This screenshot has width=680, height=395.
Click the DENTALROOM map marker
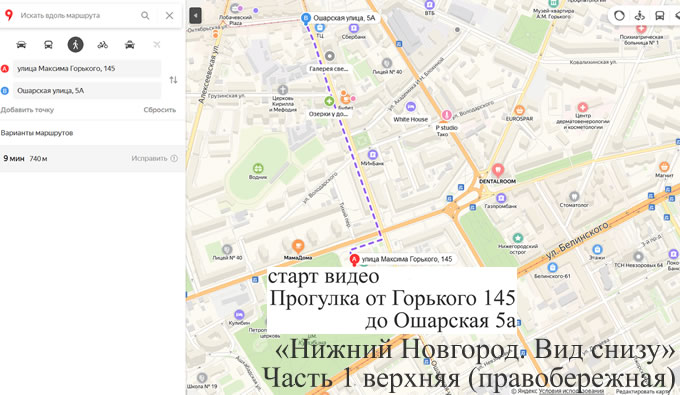pos(497,170)
